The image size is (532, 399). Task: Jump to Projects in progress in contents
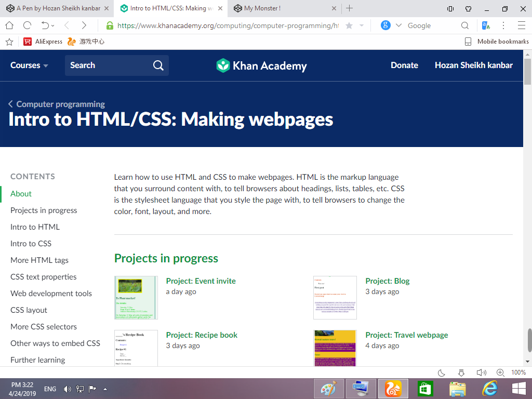(44, 210)
